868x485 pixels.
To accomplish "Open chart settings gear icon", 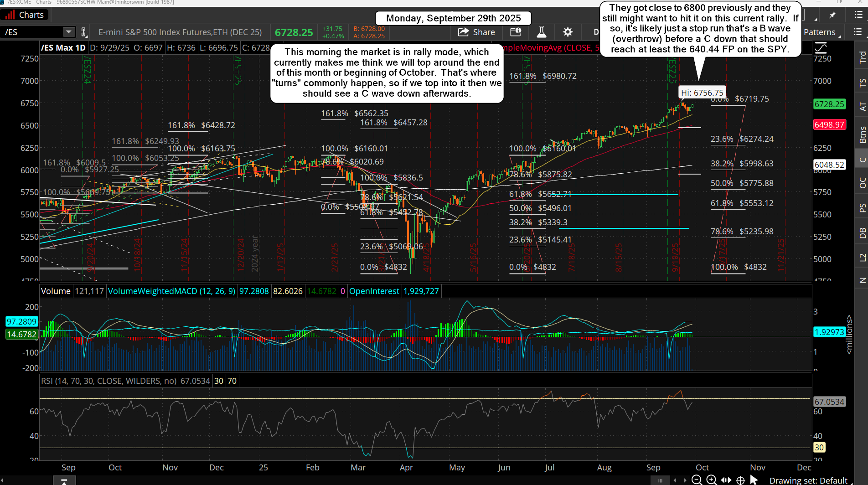I will pyautogui.click(x=568, y=32).
